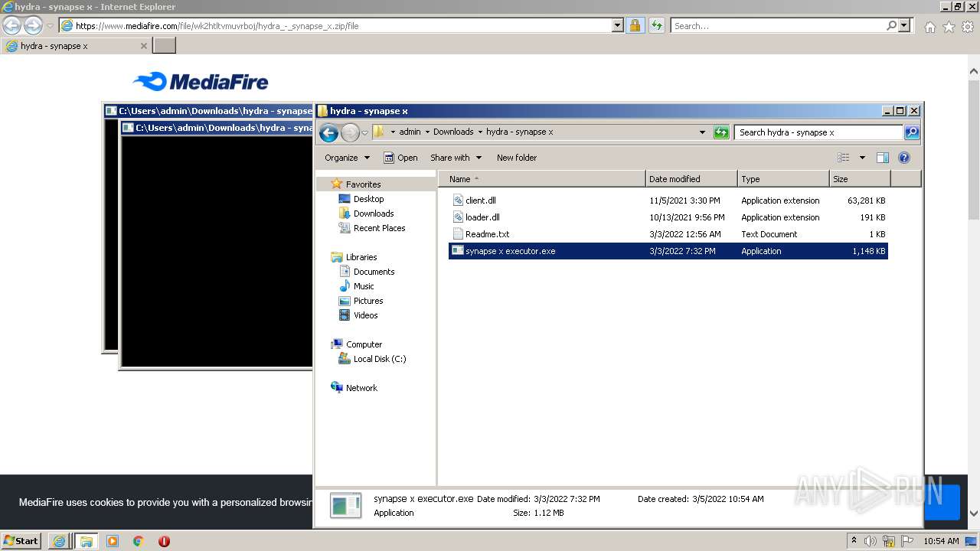Image resolution: width=980 pixels, height=551 pixels.
Task: Click New folder in Explorer toolbar
Action: [517, 158]
